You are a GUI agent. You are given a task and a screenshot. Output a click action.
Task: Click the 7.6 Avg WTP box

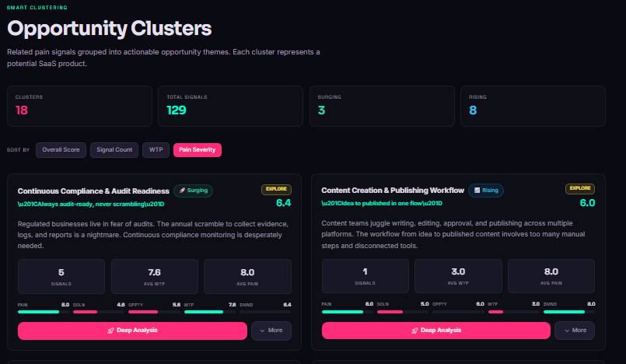tap(155, 277)
